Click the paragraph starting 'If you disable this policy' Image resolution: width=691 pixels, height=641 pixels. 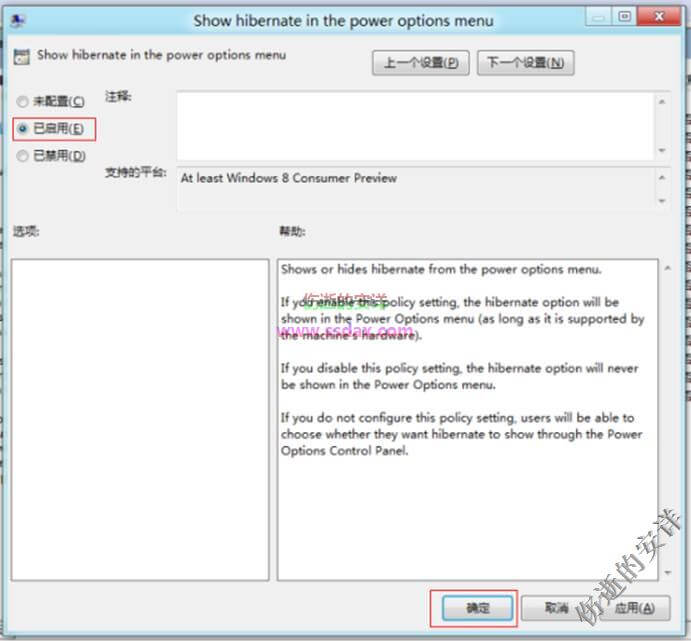pos(459,376)
